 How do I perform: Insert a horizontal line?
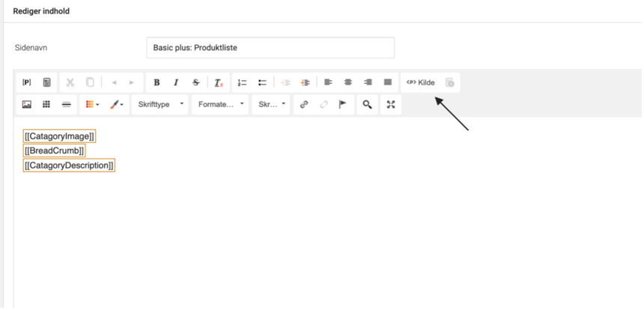(66, 105)
